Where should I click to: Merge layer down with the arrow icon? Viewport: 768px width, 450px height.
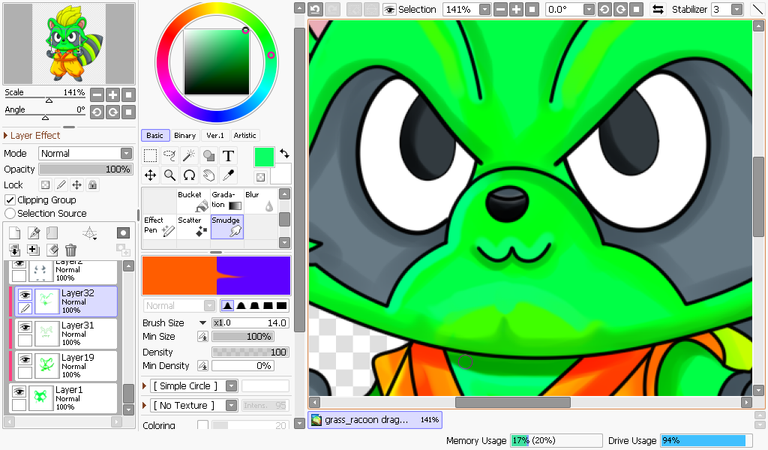15,250
